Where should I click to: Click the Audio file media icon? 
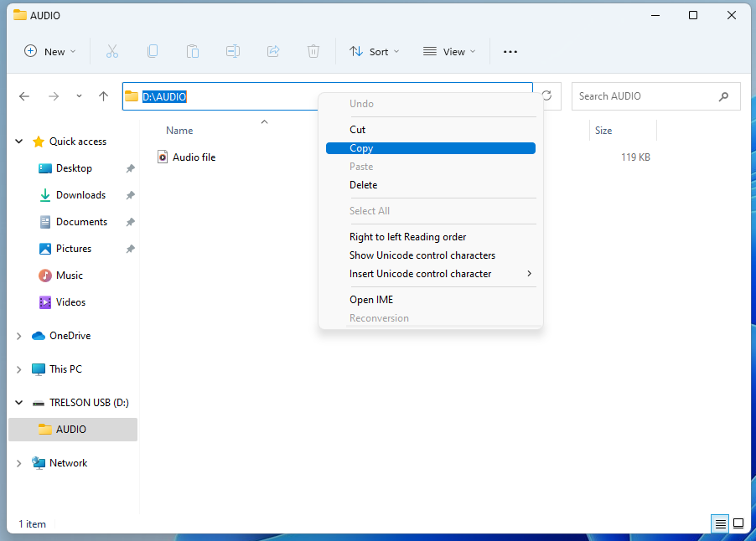[x=163, y=157]
